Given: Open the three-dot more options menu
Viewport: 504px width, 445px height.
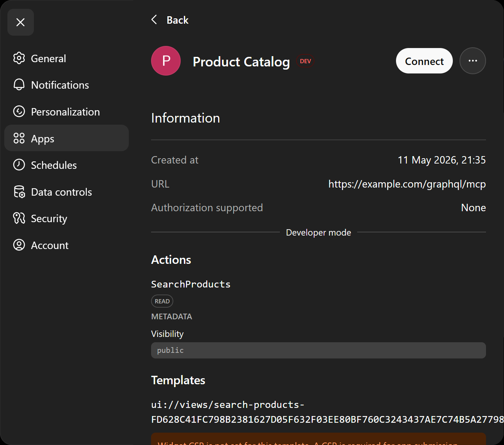Looking at the screenshot, I should [473, 61].
